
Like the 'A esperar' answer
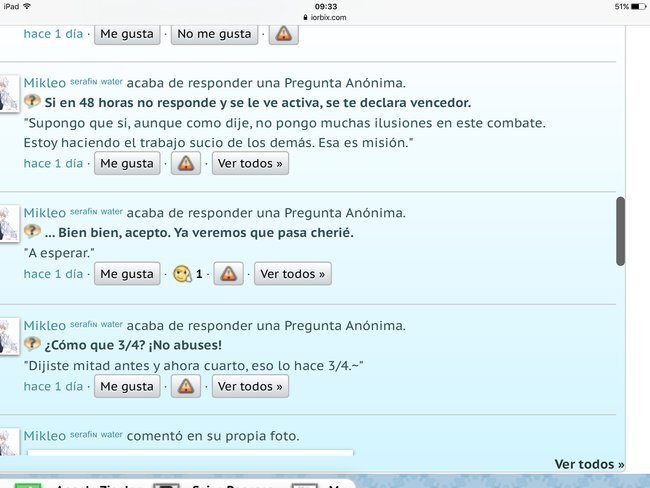127,274
